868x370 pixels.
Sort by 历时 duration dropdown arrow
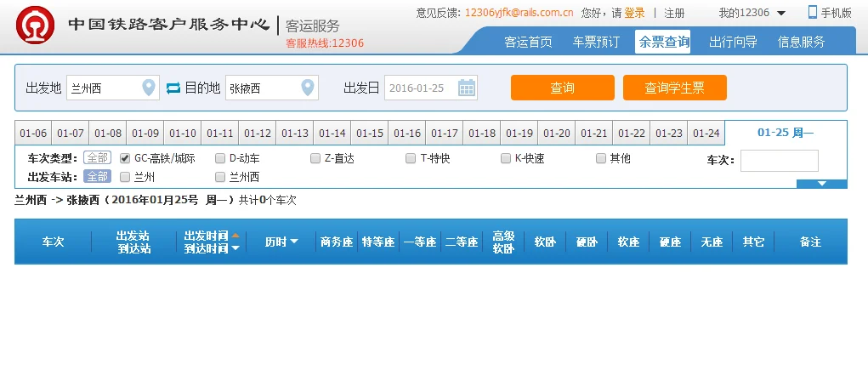pos(294,242)
